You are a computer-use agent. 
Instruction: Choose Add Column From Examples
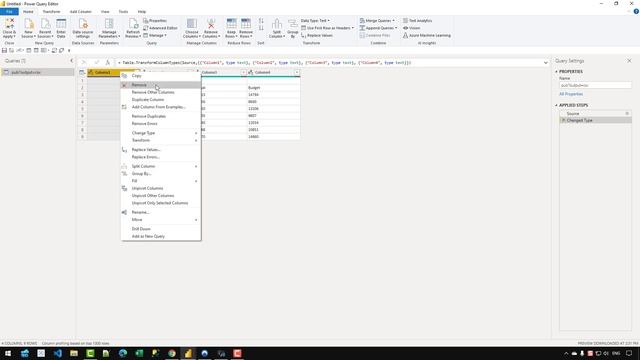click(x=161, y=107)
